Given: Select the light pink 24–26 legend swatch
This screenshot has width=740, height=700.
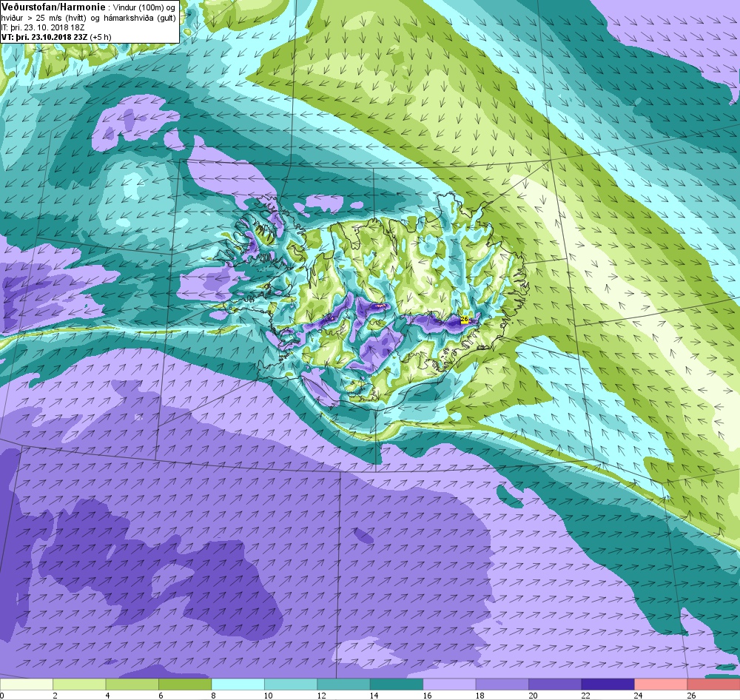Looking at the screenshot, I should point(661,684).
